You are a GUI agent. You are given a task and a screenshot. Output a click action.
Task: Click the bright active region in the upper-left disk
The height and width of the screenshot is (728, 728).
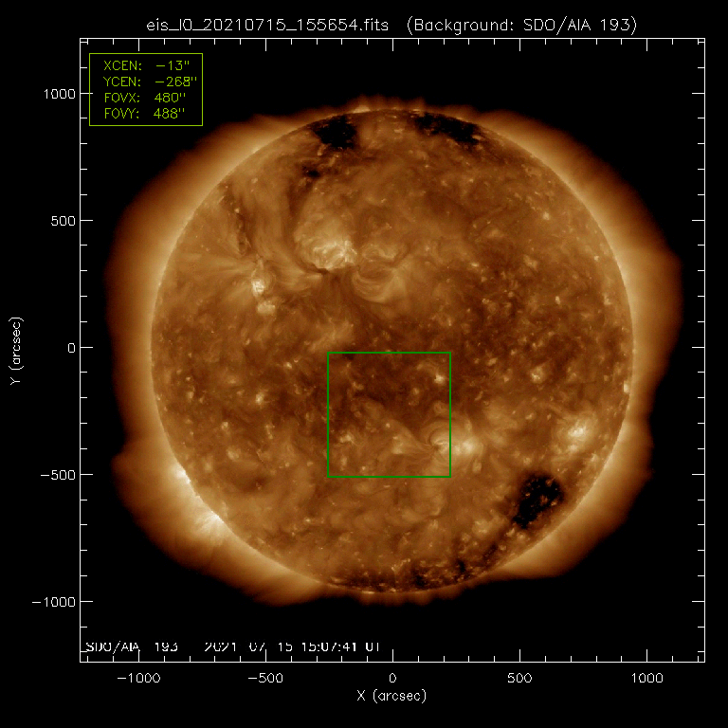point(327,248)
